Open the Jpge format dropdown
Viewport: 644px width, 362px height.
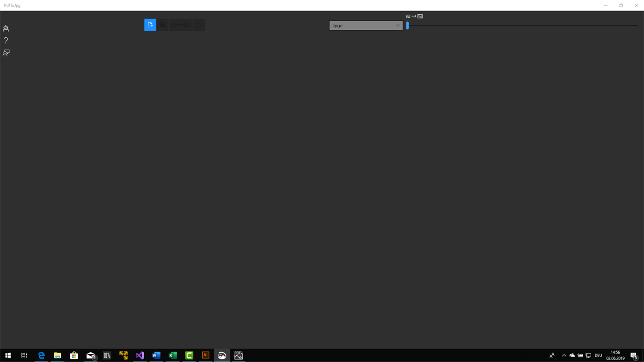[366, 25]
